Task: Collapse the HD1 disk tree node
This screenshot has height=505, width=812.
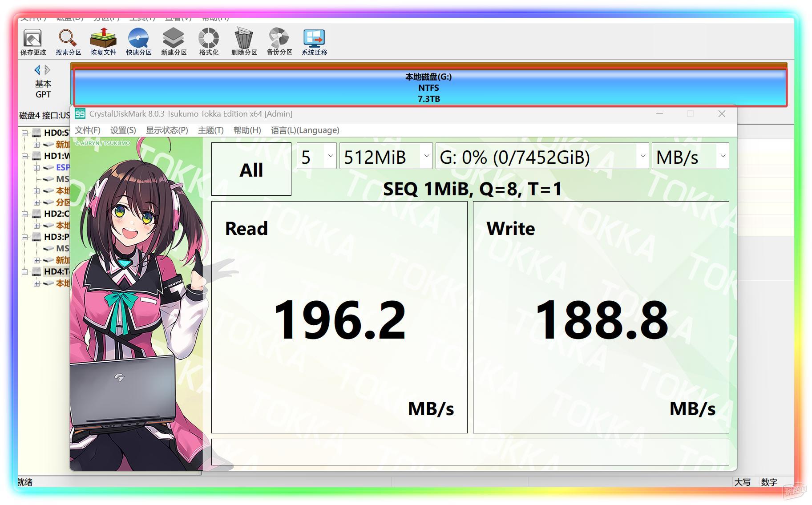Action: click(25, 156)
